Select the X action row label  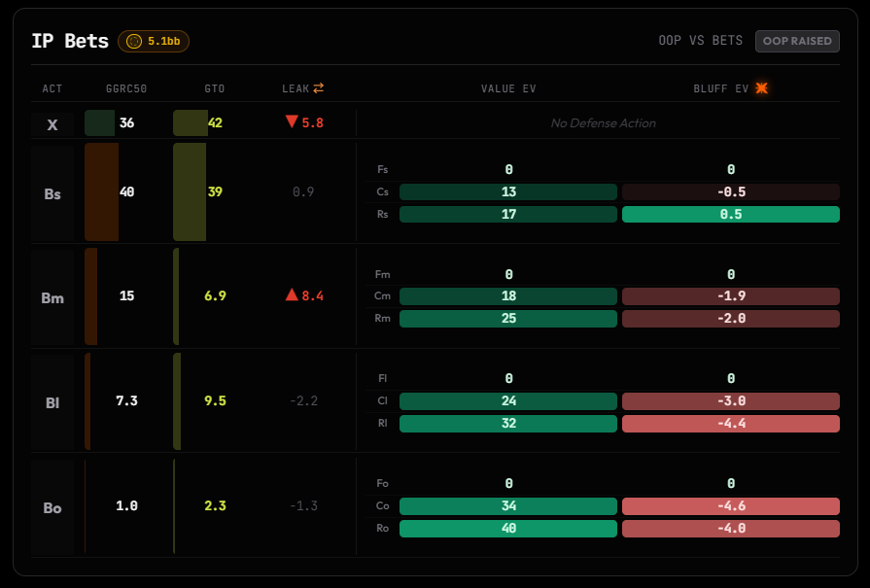coord(52,124)
